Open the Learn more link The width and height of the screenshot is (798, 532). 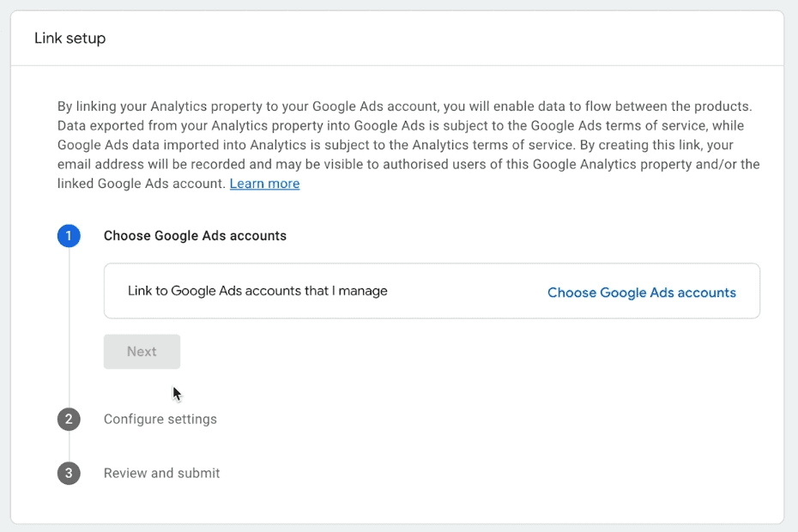click(264, 183)
